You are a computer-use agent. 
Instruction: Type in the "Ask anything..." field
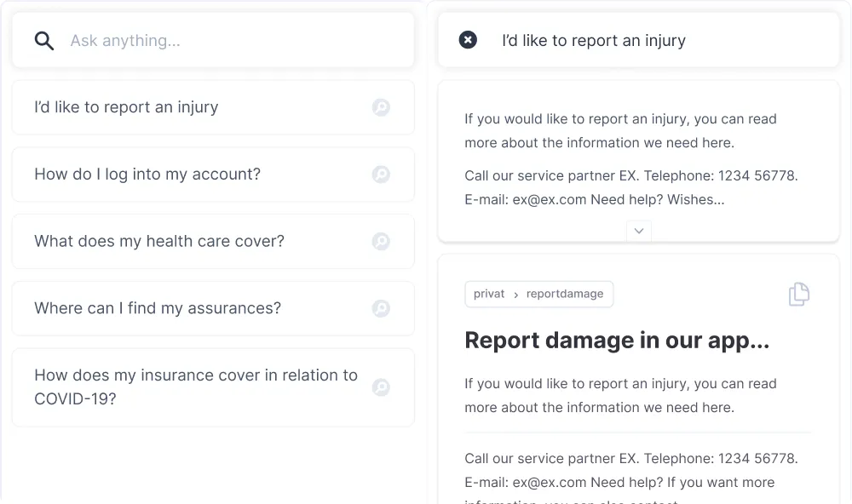[230, 40]
